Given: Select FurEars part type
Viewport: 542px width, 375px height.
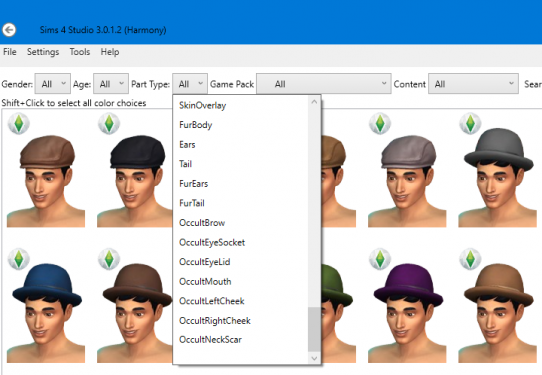Looking at the screenshot, I should pyautogui.click(x=240, y=184).
